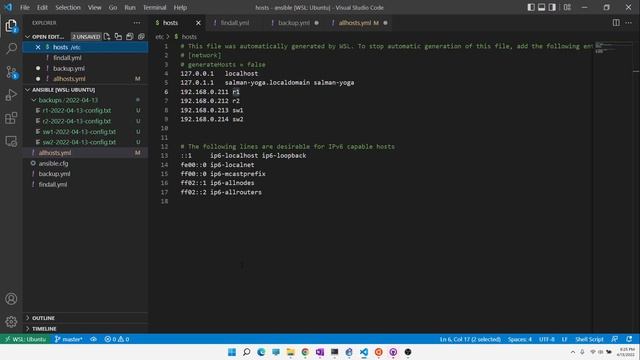Click the 'ff02::2 ip6-allrouters' line

click(x=221, y=192)
